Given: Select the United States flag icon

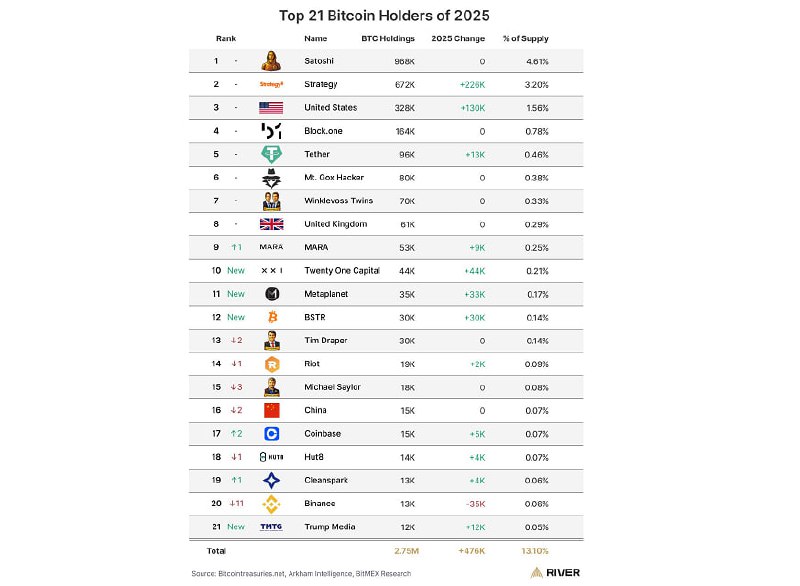Looking at the screenshot, I should point(271,108).
